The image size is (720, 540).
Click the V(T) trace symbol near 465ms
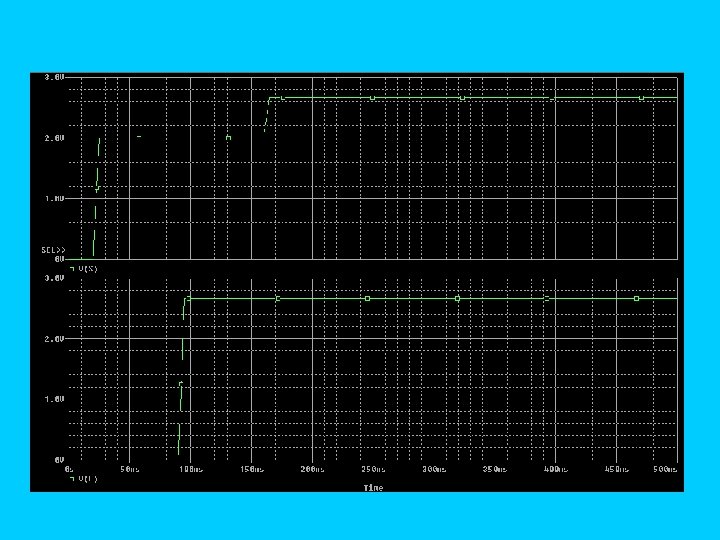click(x=636, y=298)
